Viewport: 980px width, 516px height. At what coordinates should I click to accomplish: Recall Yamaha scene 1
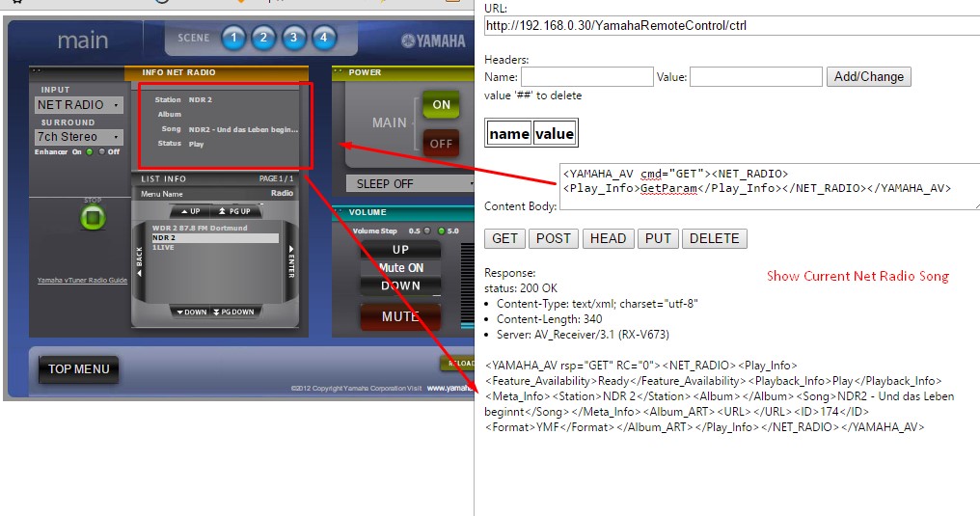click(233, 39)
